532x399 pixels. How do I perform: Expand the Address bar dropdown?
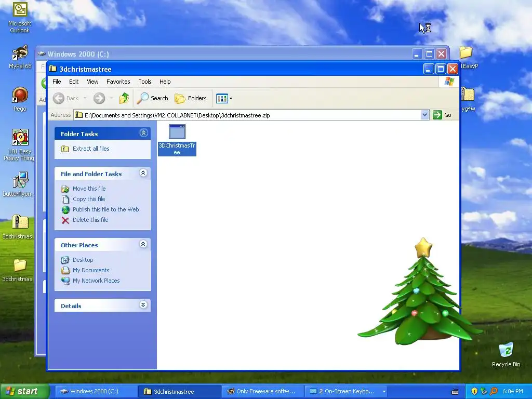coord(424,115)
